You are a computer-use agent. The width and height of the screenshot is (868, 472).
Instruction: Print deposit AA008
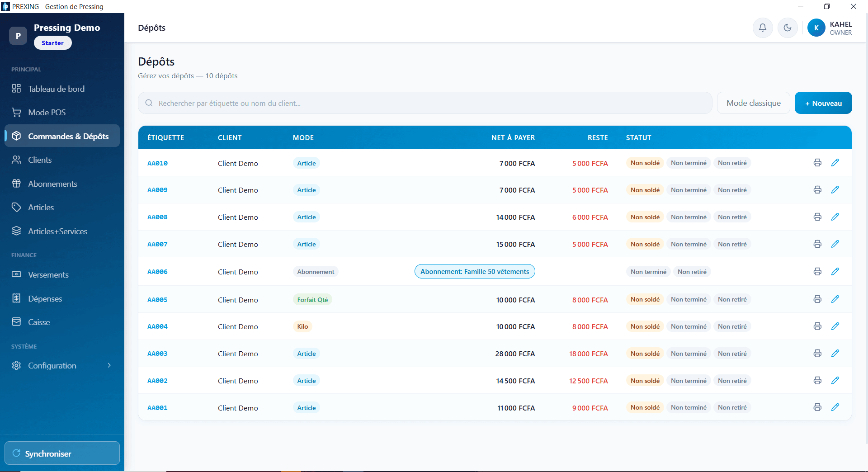point(817,217)
